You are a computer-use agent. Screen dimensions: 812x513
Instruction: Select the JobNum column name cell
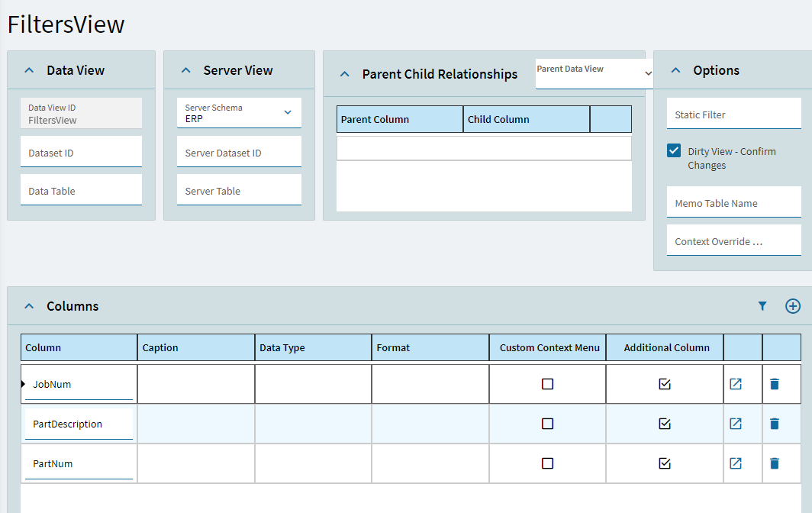[79, 384]
